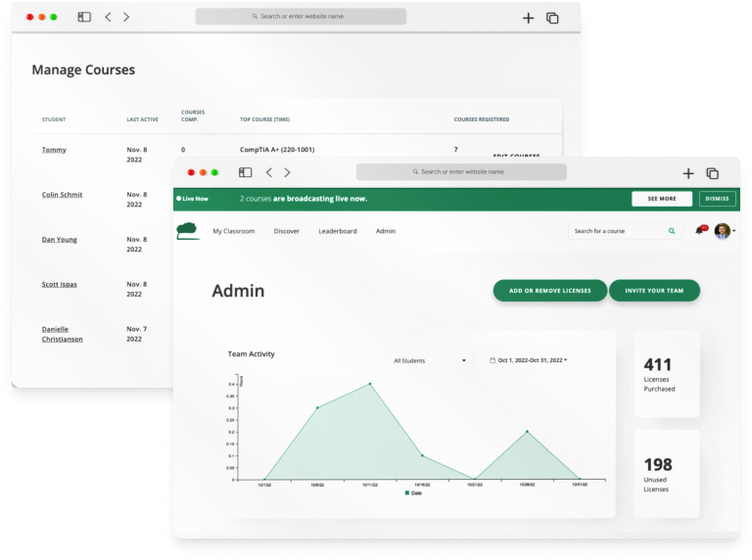Toggle the sidebar in the front browser window

(245, 172)
